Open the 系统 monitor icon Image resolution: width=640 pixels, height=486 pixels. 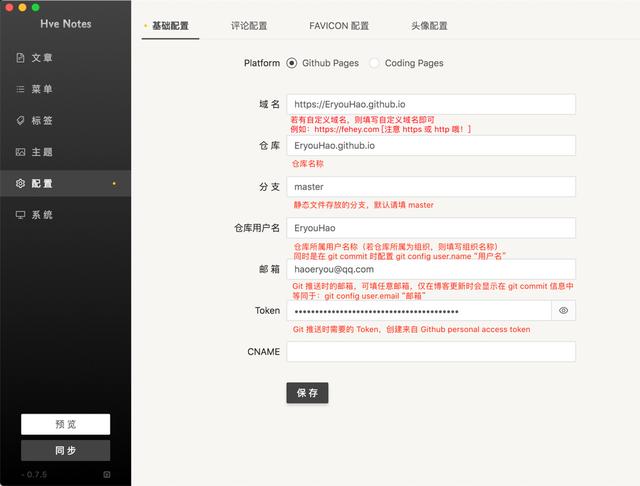[20, 215]
